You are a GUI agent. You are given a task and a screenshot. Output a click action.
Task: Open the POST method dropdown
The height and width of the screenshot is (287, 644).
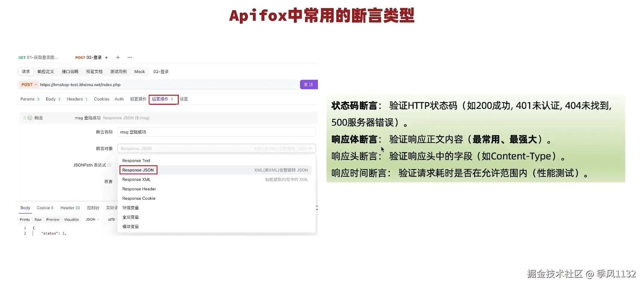[29, 85]
